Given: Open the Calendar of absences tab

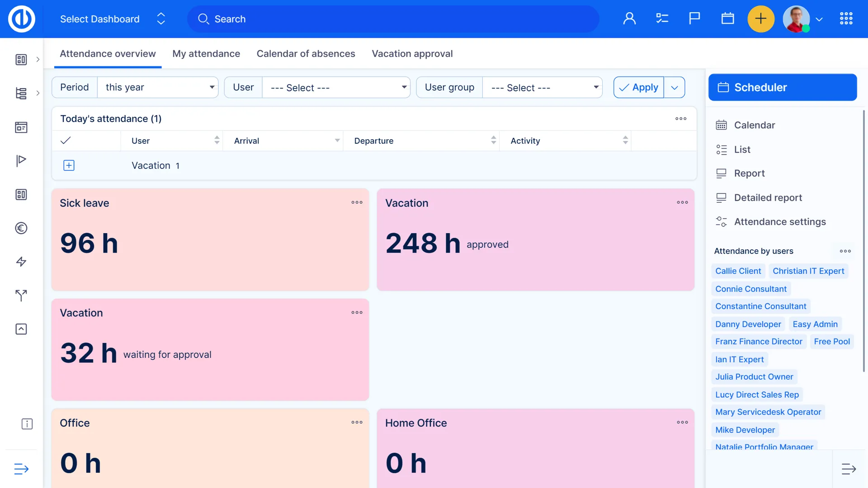Looking at the screenshot, I should [x=306, y=54].
